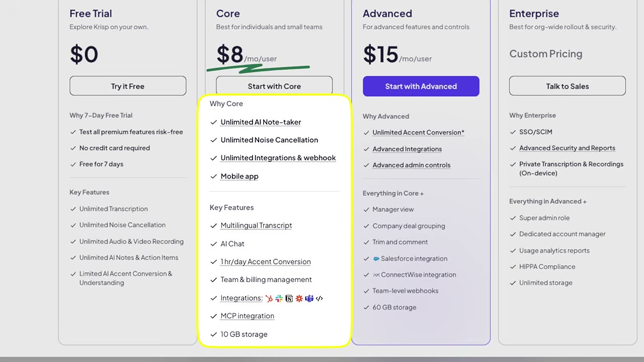Click the Microsoft Teams integration icon
Viewport: 644px width, 362px height.
pyautogui.click(x=309, y=298)
